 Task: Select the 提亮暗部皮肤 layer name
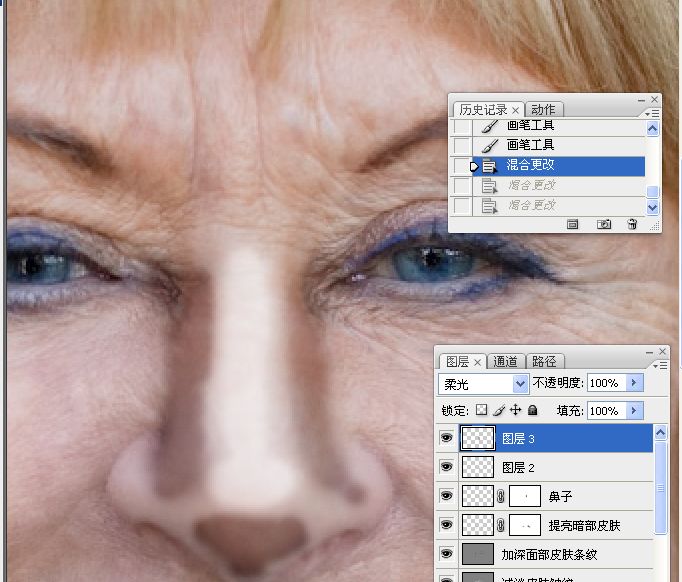point(584,525)
